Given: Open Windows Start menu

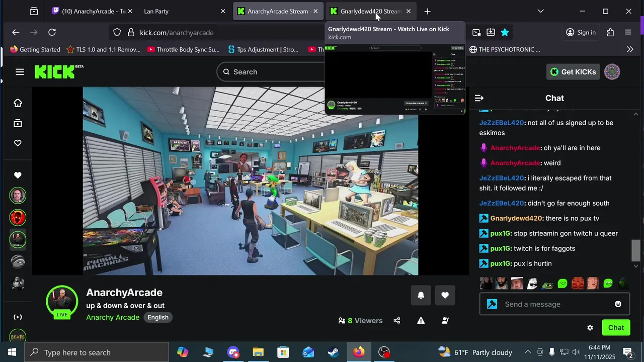Looking at the screenshot, I should tap(12, 352).
